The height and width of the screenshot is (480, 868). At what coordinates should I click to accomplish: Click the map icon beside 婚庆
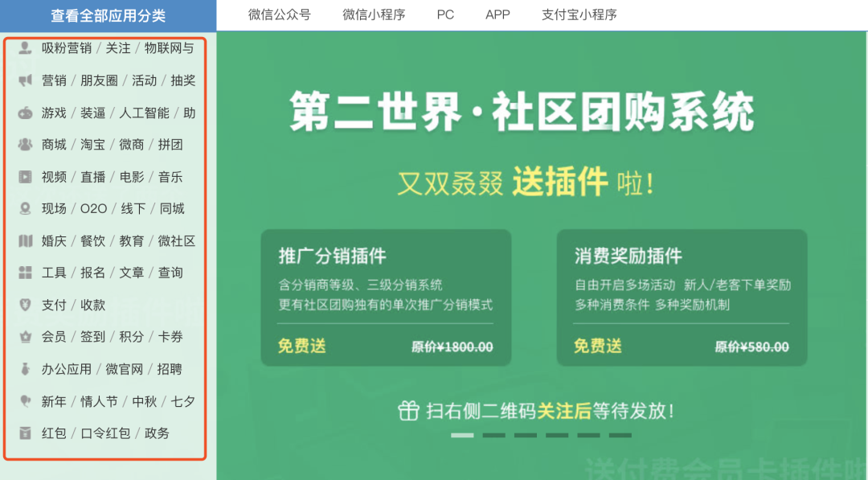click(x=25, y=241)
